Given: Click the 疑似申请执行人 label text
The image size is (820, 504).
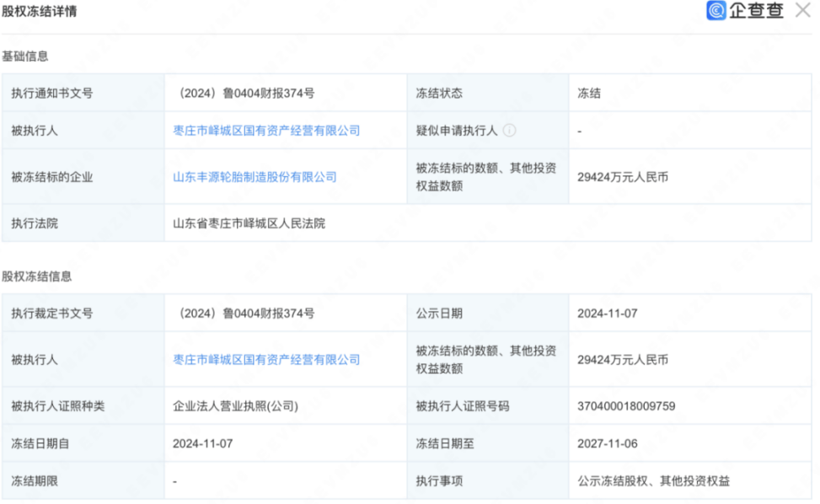Looking at the screenshot, I should (x=457, y=131).
